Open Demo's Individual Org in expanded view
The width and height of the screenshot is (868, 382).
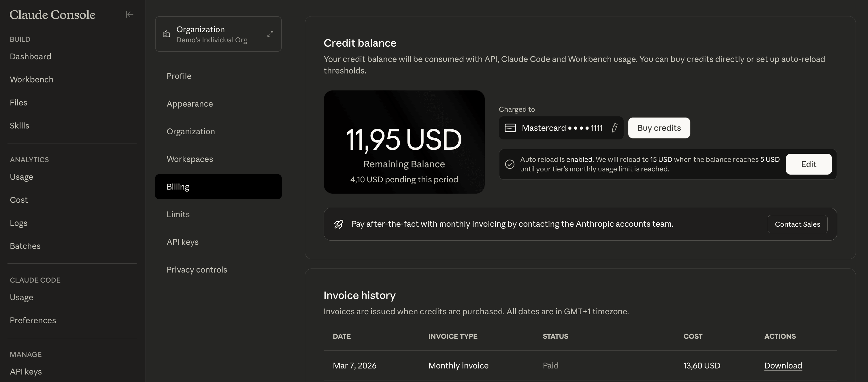pos(270,34)
